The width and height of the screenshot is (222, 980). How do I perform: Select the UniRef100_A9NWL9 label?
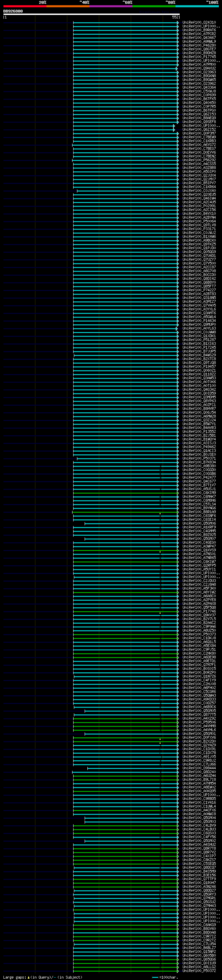(199, 41)
